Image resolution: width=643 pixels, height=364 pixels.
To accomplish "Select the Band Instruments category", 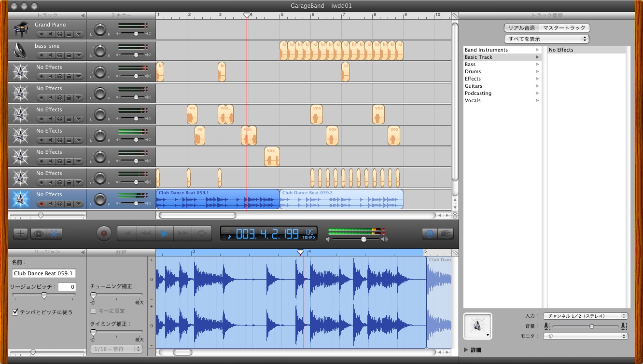I will (502, 50).
